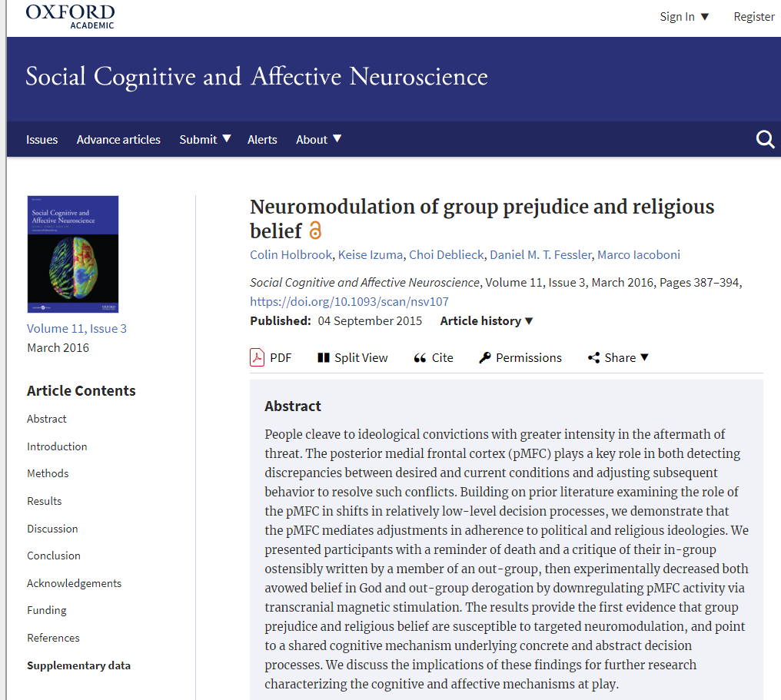Jump to Methods section
This screenshot has width=781, height=700.
(x=48, y=473)
